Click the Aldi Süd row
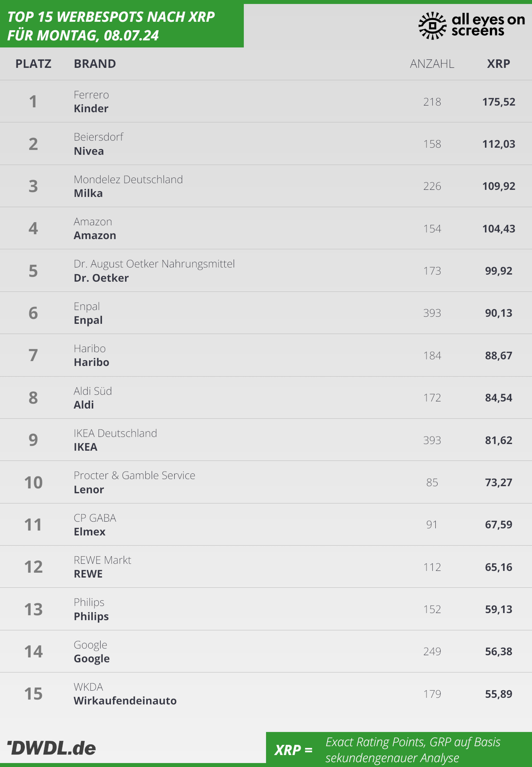 pos(266,397)
